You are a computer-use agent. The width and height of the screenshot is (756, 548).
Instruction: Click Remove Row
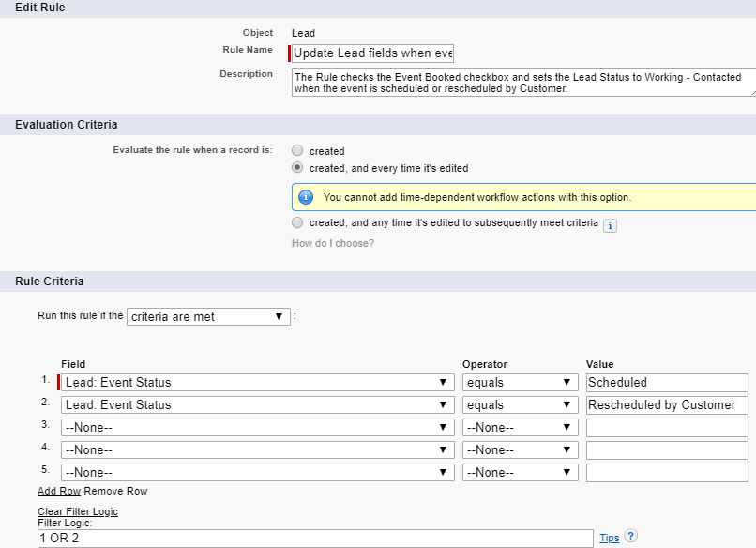[115, 491]
